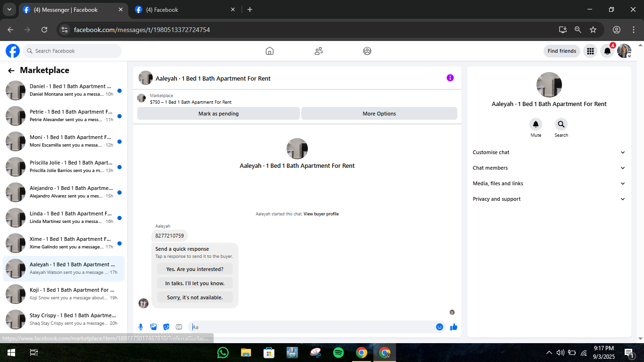Open the emoji picker in message box
This screenshot has height=362, width=644.
pyautogui.click(x=439, y=327)
